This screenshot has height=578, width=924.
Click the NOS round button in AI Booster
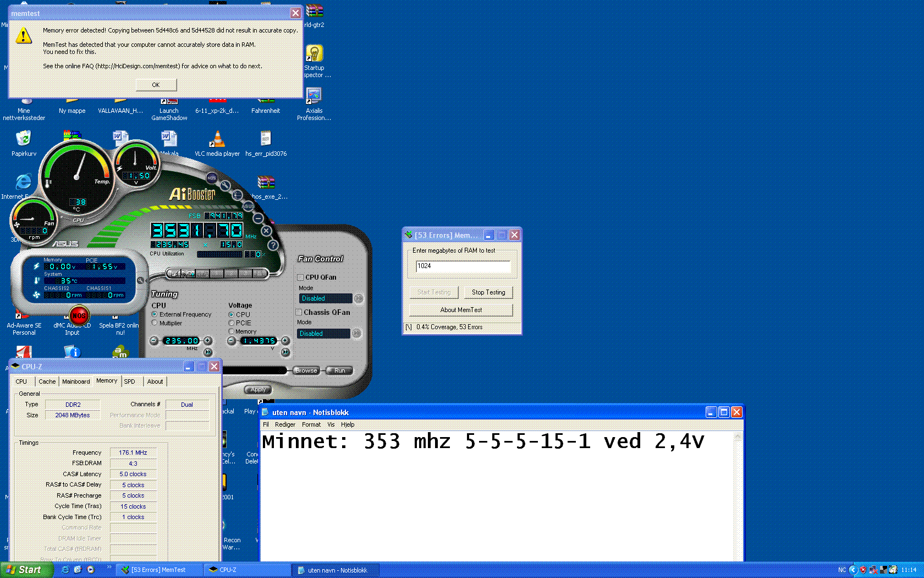[212, 178]
